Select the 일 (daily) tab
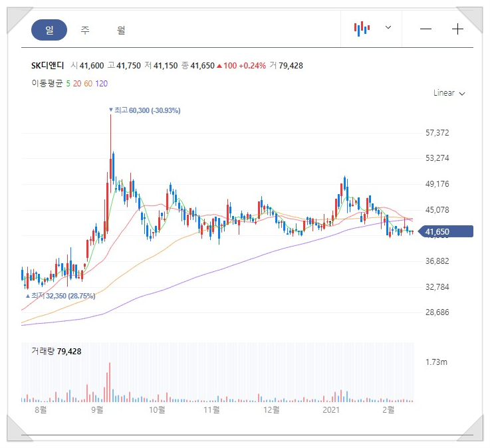The height and width of the screenshot is (448, 490). (x=49, y=30)
